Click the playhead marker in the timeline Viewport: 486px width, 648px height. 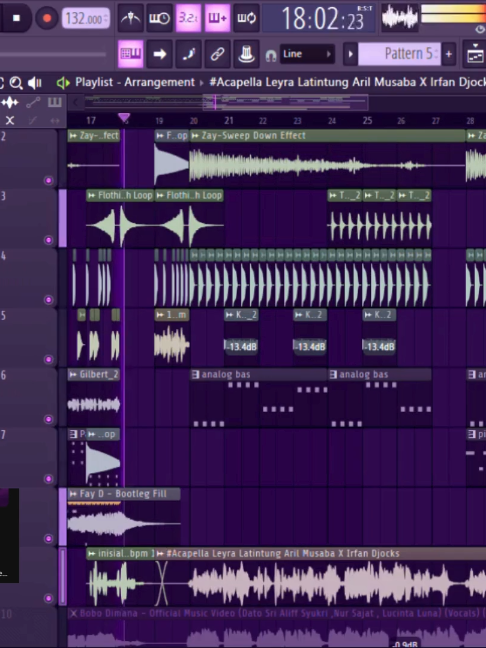124,118
